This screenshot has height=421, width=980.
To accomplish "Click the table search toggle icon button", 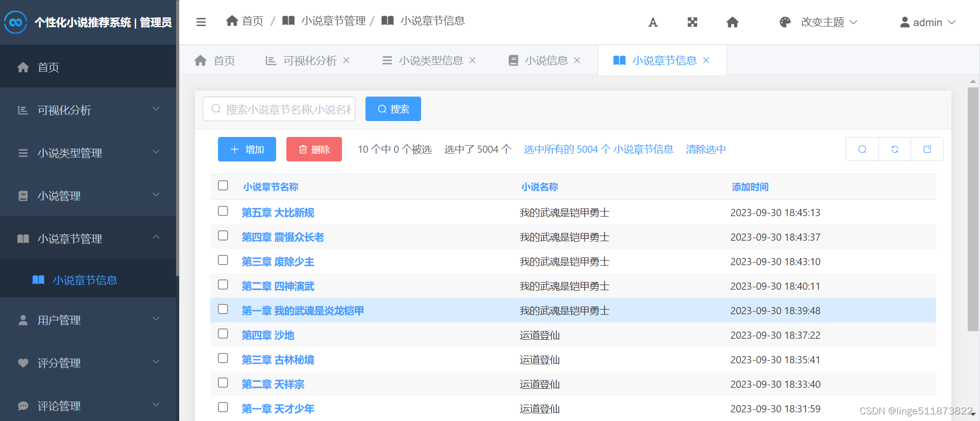I will pos(862,149).
